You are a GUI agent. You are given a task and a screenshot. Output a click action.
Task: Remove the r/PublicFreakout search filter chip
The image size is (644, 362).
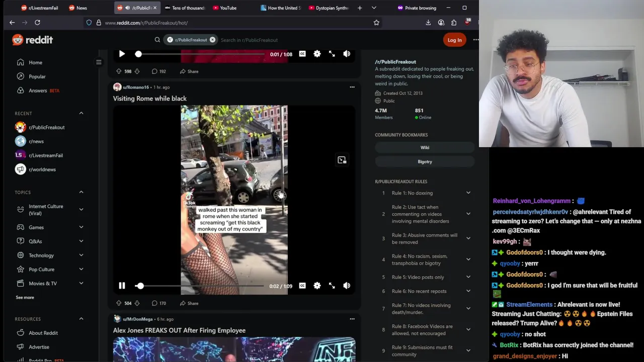pyautogui.click(x=212, y=40)
